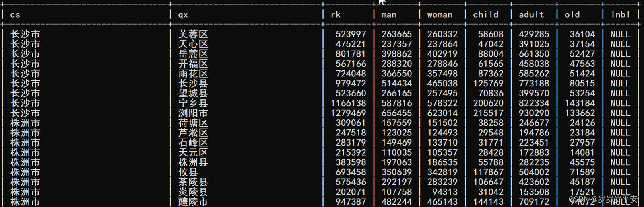Select the district name 岳麓区

click(193, 54)
